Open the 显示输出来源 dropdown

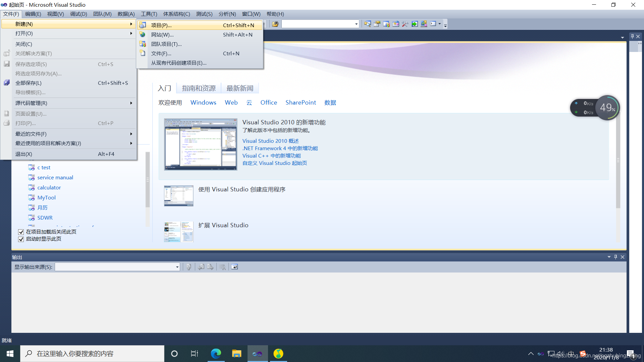177,267
